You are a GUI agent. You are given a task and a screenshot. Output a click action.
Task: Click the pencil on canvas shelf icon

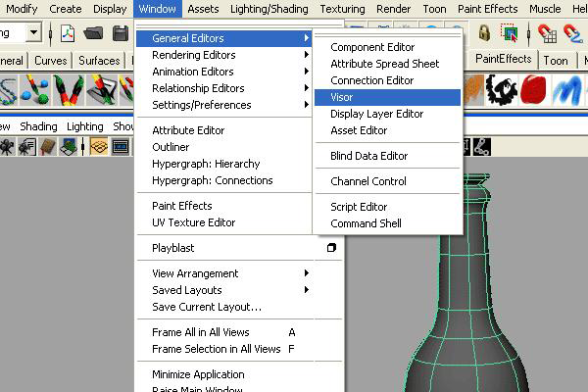tap(102, 89)
